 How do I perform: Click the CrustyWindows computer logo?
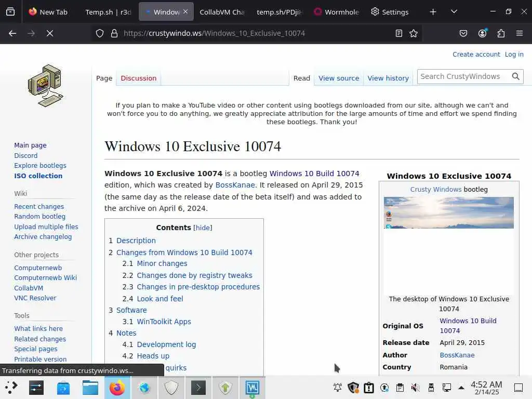tap(46, 86)
